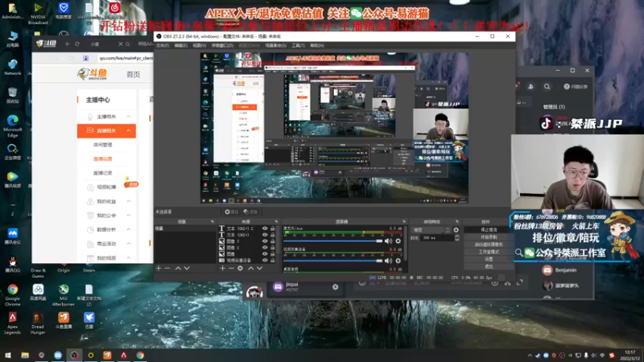Click Douyu logo in browser page

(93, 74)
